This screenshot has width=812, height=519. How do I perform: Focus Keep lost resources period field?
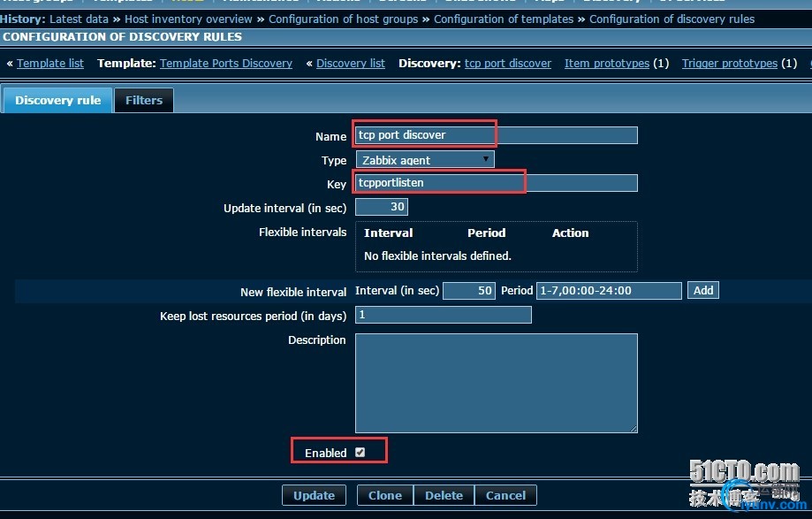click(x=444, y=315)
